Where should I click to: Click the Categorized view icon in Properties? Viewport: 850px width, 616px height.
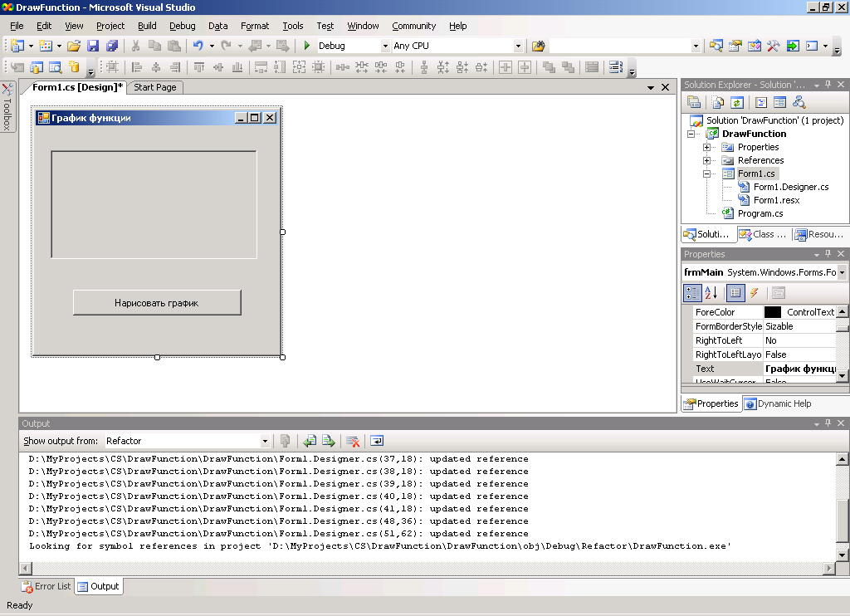coord(692,293)
